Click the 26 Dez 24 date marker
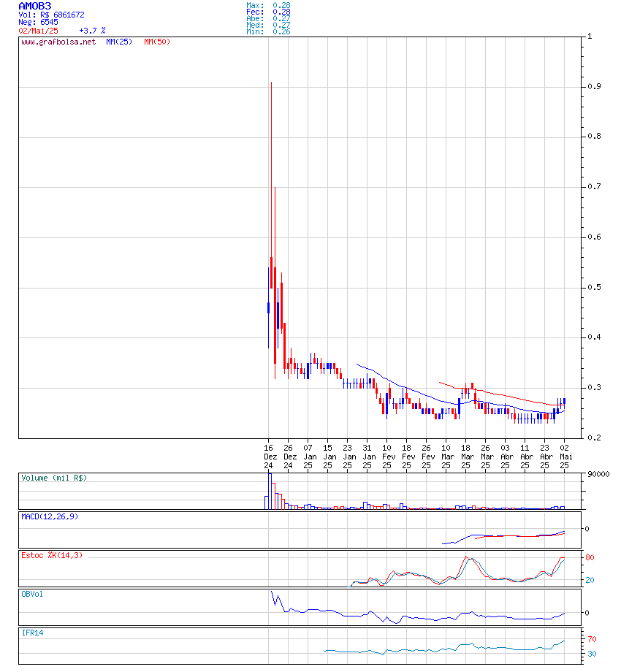 (289, 457)
